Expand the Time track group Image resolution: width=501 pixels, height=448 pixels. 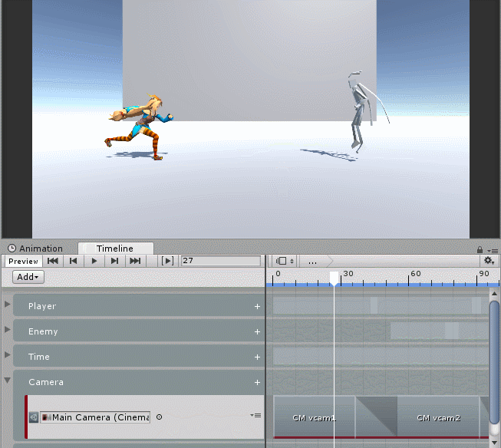(8, 354)
